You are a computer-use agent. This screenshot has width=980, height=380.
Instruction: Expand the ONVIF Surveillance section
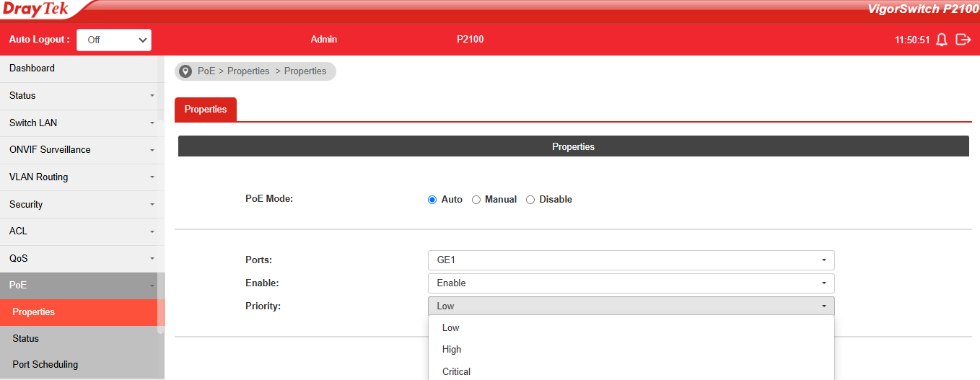50,150
